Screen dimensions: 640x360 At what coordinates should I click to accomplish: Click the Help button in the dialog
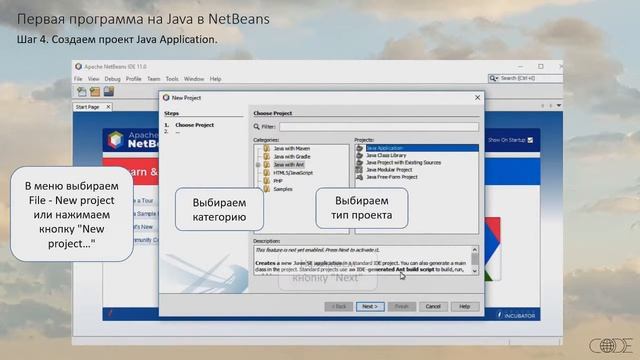tap(465, 307)
